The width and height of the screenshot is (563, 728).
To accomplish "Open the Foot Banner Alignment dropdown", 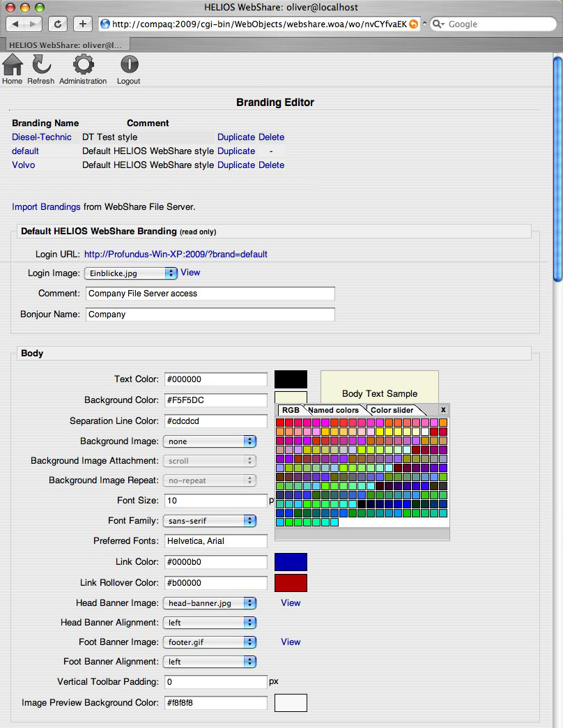I will 209,662.
